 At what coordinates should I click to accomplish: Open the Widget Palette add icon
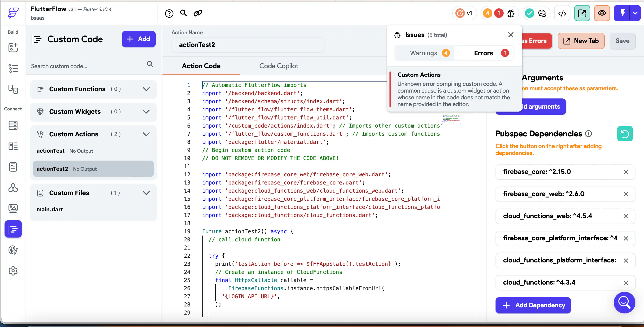13,47
